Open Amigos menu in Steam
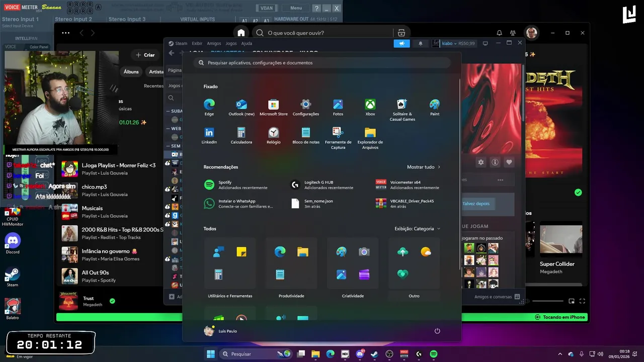The width and height of the screenshot is (644, 362). (214, 43)
